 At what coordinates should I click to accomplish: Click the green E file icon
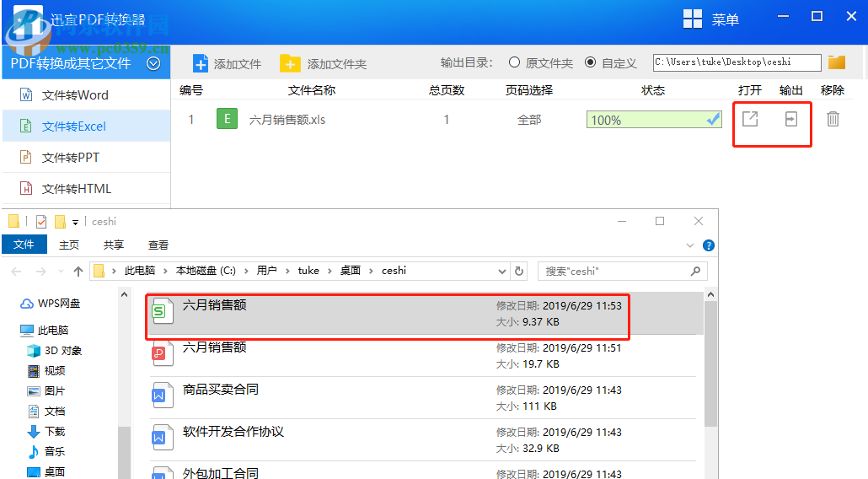pyautogui.click(x=227, y=119)
